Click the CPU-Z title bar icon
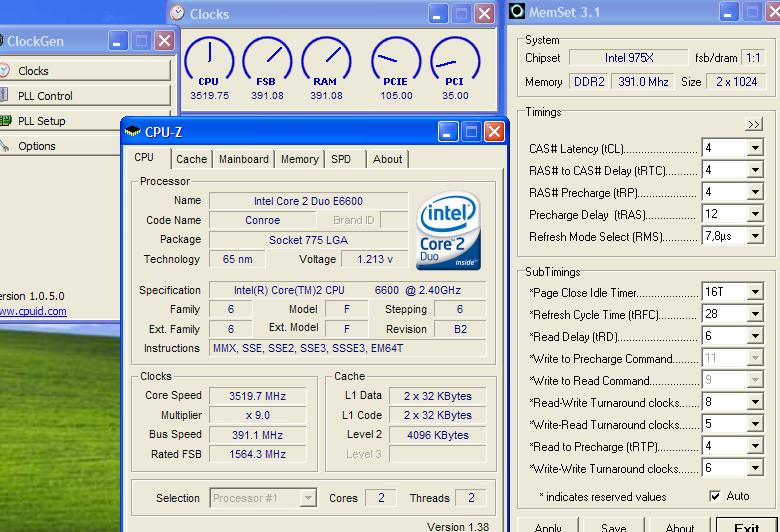Image resolution: width=780 pixels, height=532 pixels. [x=132, y=131]
